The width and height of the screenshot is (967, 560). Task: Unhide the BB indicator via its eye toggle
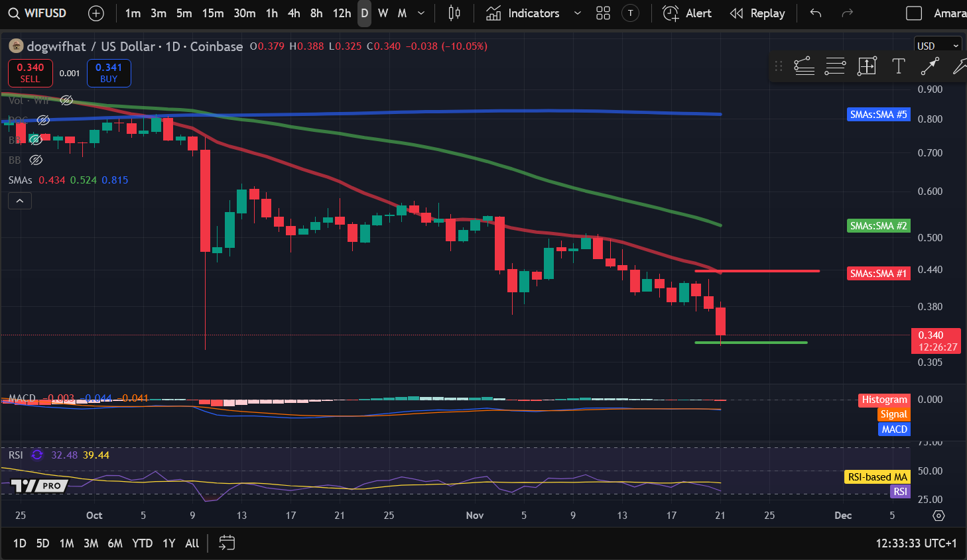pyautogui.click(x=36, y=140)
